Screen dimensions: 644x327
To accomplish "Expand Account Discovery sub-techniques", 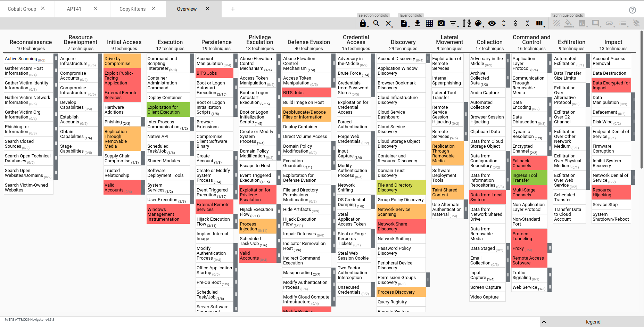I will (x=428, y=58).
